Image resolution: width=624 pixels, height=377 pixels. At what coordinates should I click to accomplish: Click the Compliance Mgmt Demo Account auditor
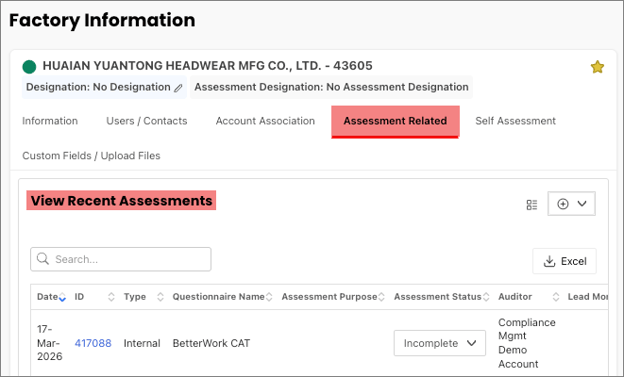526,343
